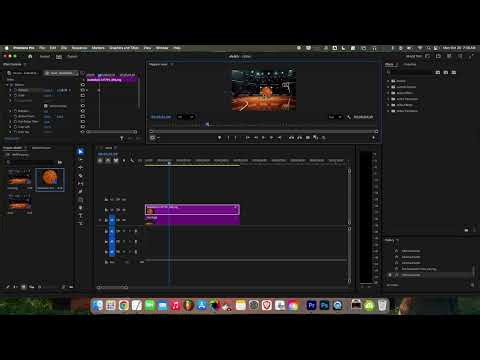
Task: Select the Hand tool
Action: point(80,208)
